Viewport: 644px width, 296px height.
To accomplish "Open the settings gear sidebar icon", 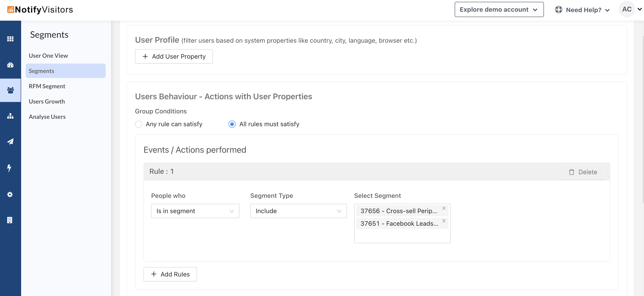I will click(x=10, y=194).
